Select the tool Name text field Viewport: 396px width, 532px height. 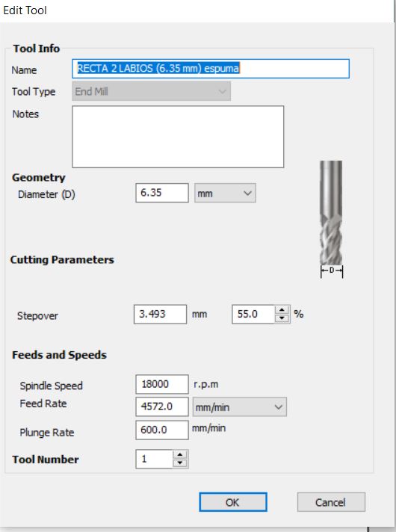pos(211,69)
